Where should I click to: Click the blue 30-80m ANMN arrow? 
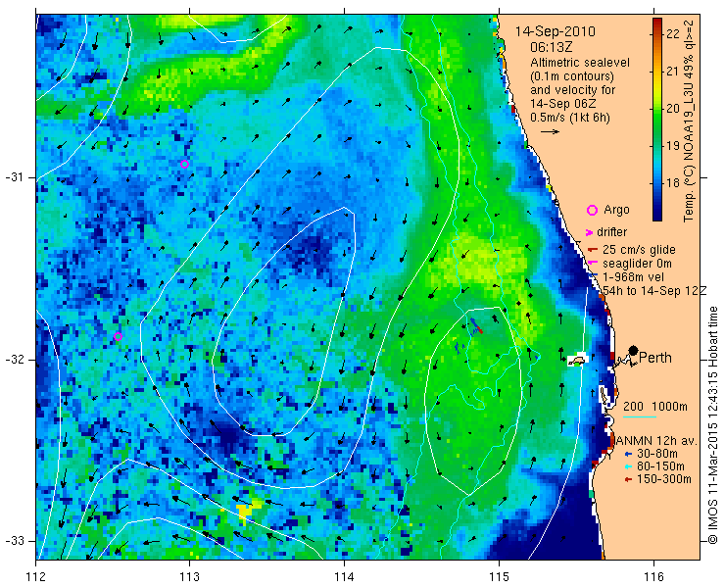[628, 455]
